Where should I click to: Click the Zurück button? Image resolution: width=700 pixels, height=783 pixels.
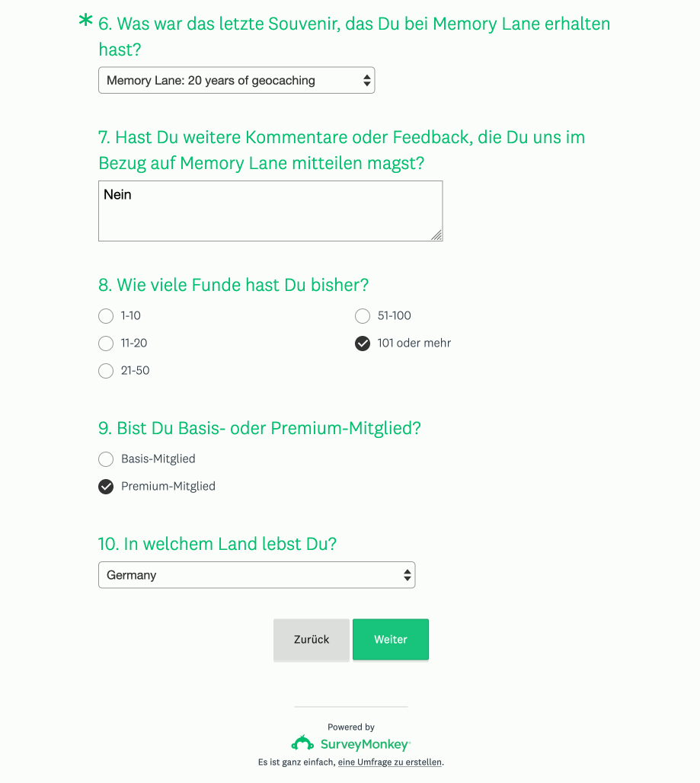(312, 640)
